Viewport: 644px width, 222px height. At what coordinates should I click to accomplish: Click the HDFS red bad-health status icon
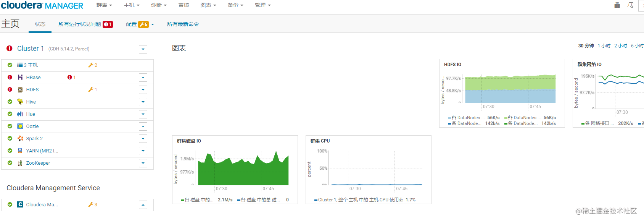[10, 89]
